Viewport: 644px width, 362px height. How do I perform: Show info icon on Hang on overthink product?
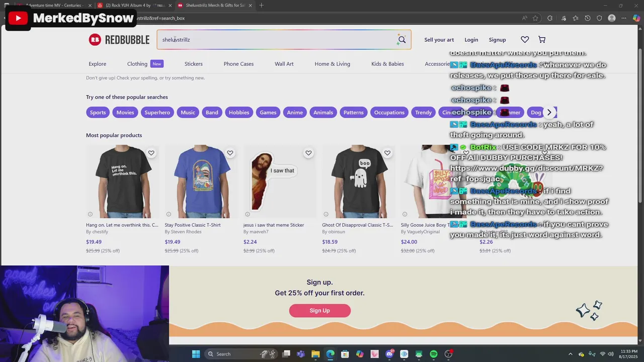pos(90,214)
